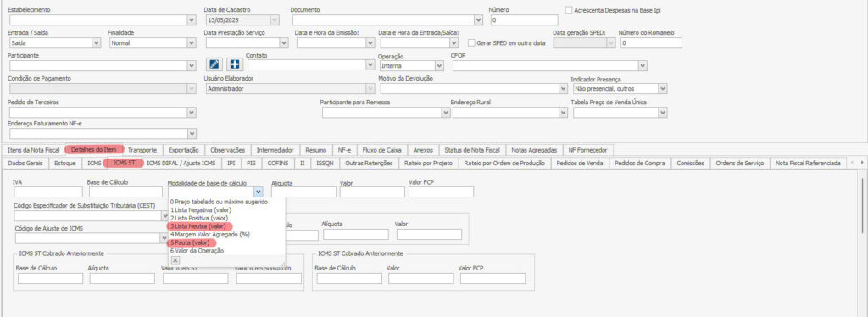Image resolution: width=868 pixels, height=317 pixels.
Task: Choose 1 Lista Negativa (valor) option
Action: [x=227, y=210]
